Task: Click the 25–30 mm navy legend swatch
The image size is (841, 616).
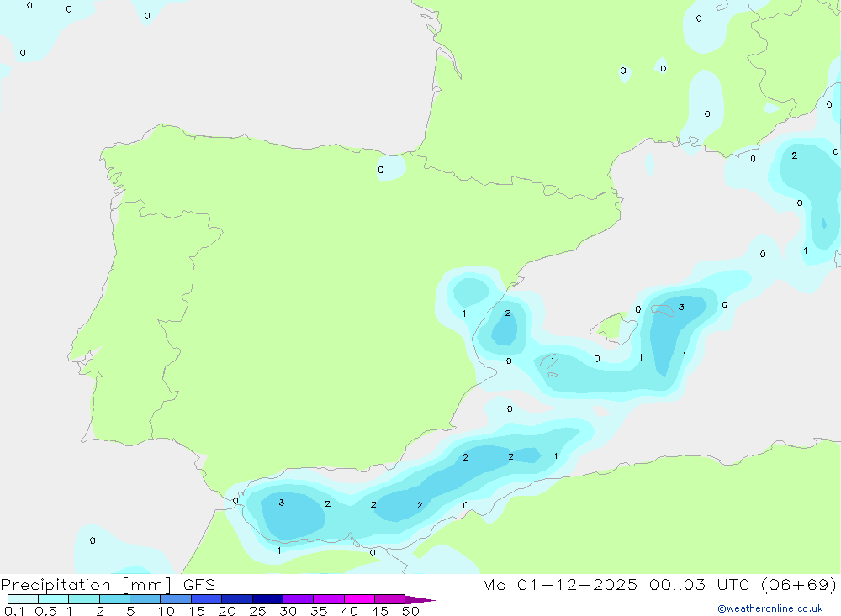Action: click(267, 599)
